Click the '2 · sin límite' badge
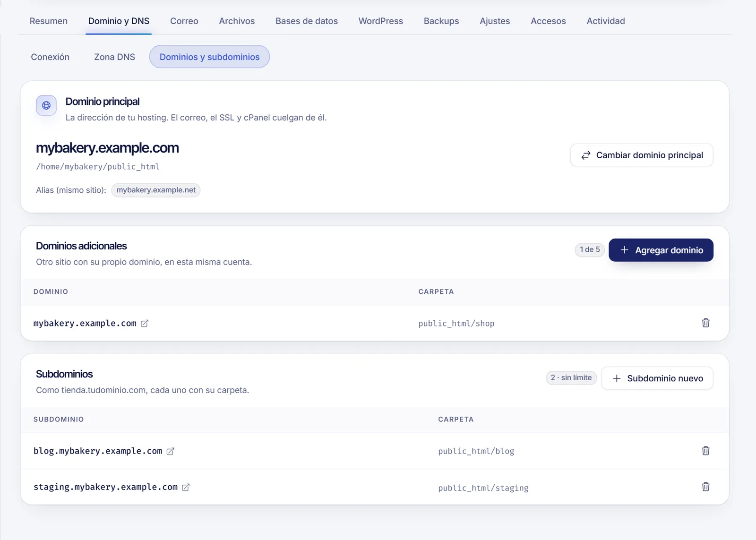 coord(571,377)
